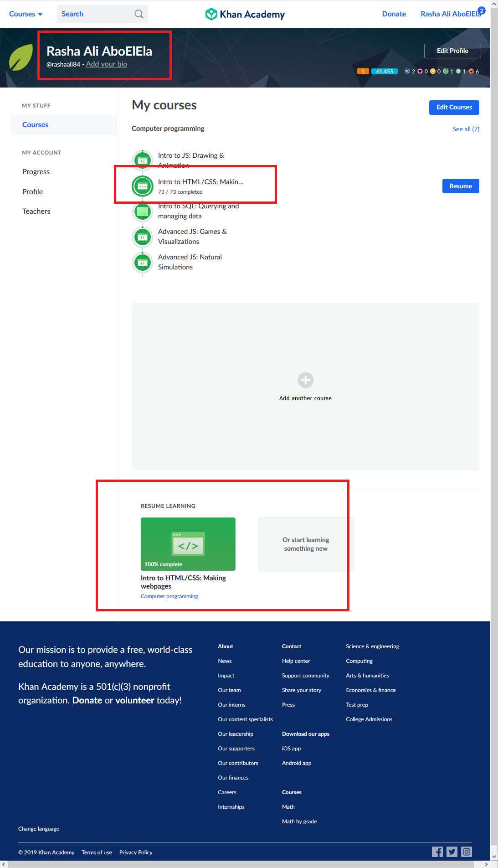Open Our leadership footer link

[x=236, y=734]
